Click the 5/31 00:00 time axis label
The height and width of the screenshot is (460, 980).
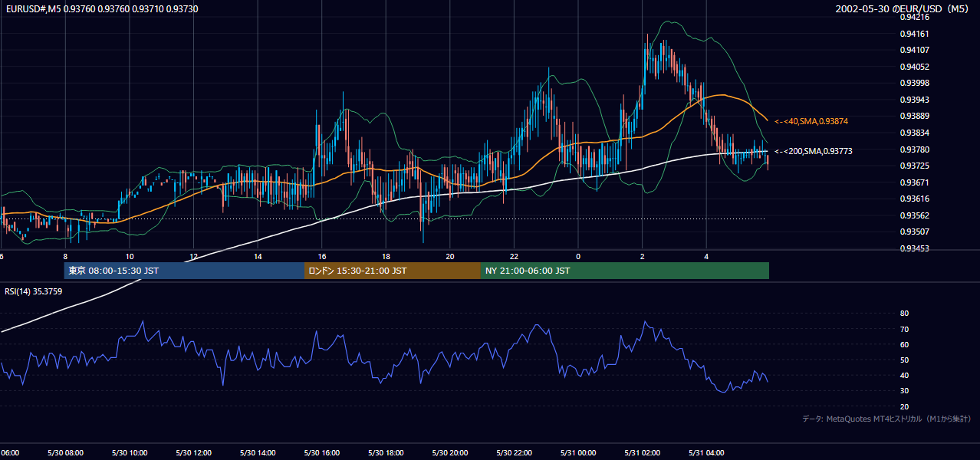(578, 453)
